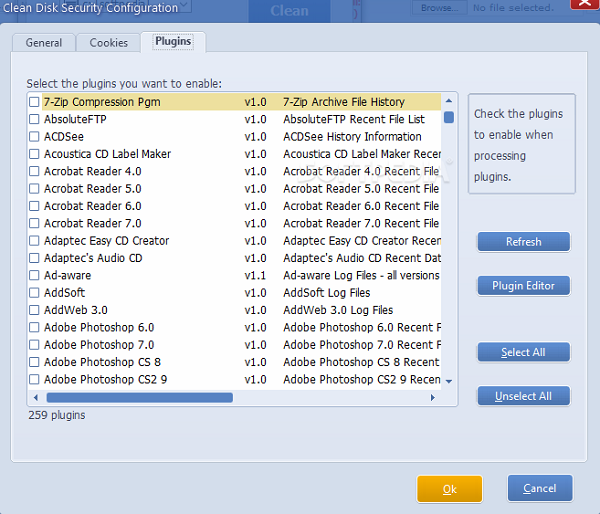Close the configuration window with red X
Viewport: 600px width, 514px height.
585,3
